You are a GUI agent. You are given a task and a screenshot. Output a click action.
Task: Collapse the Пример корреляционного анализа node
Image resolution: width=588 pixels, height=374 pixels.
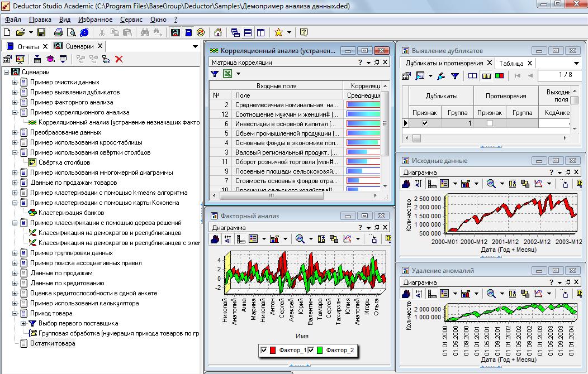[15, 112]
